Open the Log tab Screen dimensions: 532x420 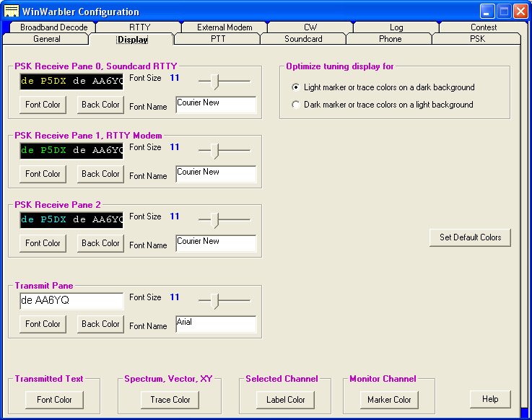[x=396, y=27]
